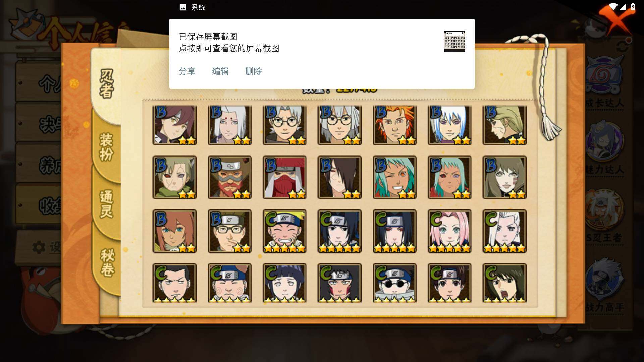Switch to the 通灵 tab
Screen dimensions: 644x362
(107, 204)
